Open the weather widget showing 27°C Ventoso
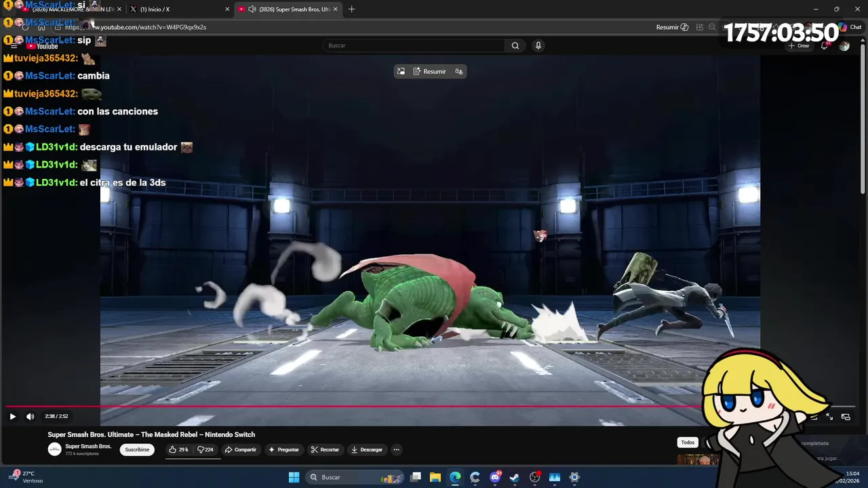This screenshot has width=868, height=488. [26, 476]
